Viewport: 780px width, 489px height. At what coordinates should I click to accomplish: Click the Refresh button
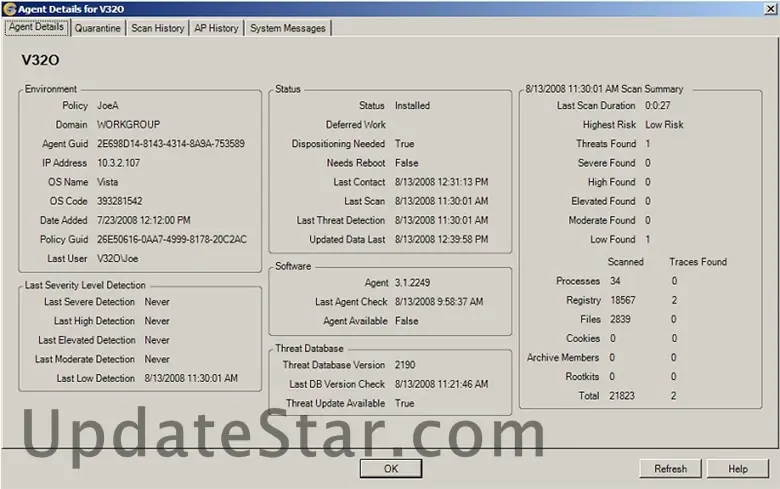(670, 469)
